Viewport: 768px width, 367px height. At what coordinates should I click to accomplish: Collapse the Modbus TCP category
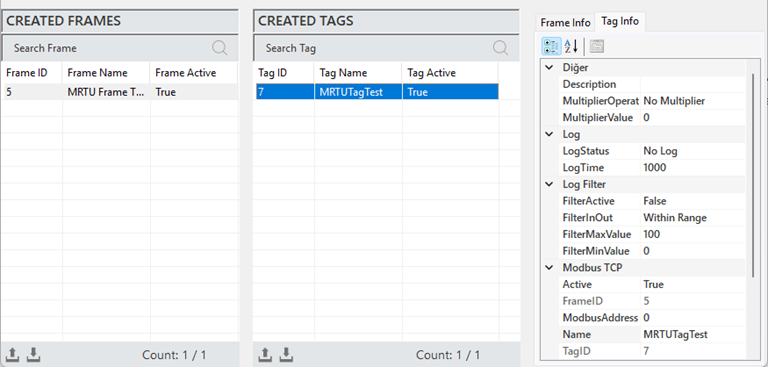[550, 268]
